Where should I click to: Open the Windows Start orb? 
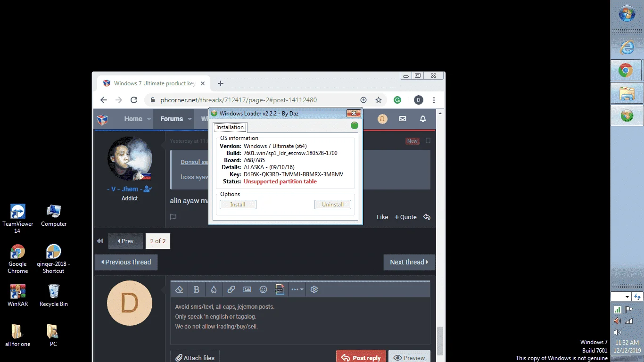[x=627, y=14]
